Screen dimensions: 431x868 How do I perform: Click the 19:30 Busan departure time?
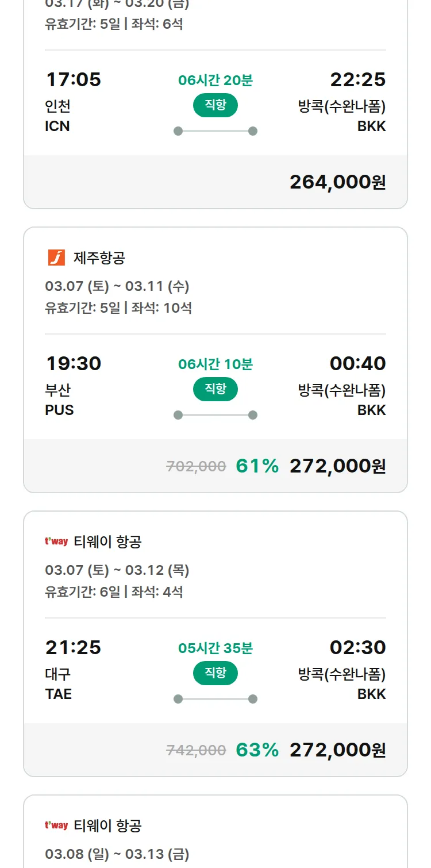(74, 363)
